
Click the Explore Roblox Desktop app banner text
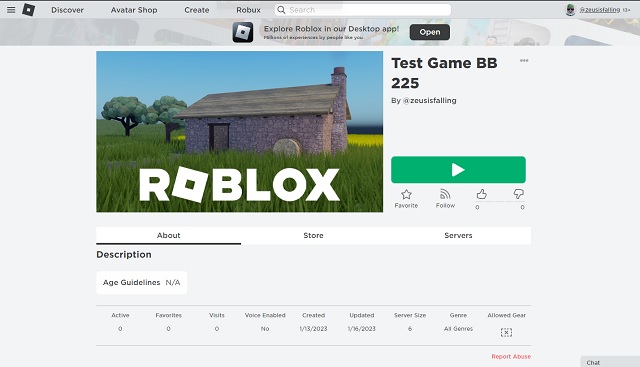point(331,29)
